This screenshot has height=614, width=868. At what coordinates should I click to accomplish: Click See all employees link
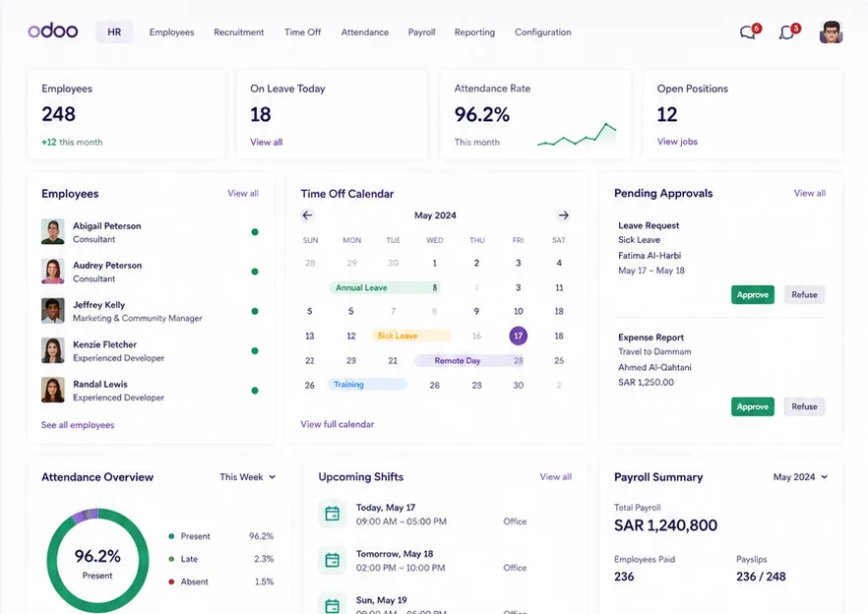(78, 425)
